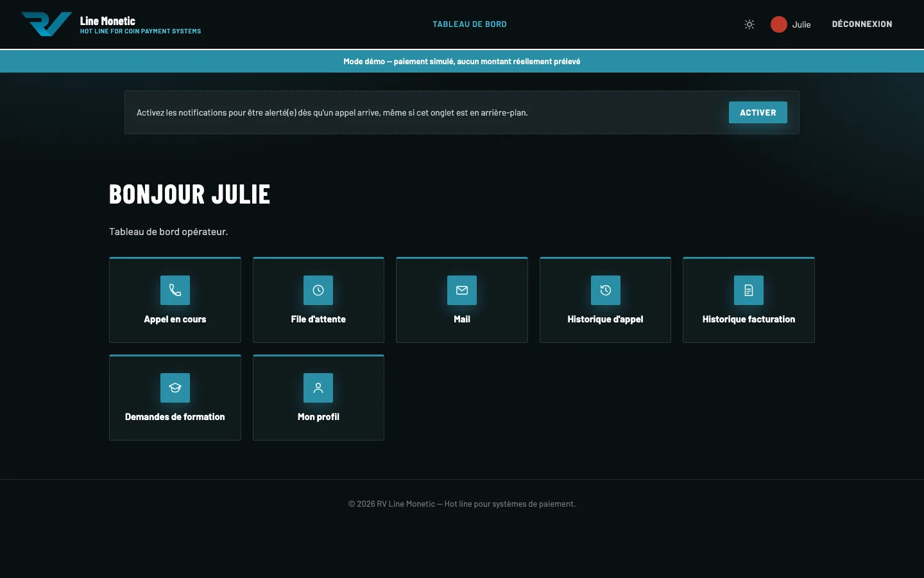Click the Déconnexion button
Image resolution: width=924 pixels, height=578 pixels.
pos(862,24)
